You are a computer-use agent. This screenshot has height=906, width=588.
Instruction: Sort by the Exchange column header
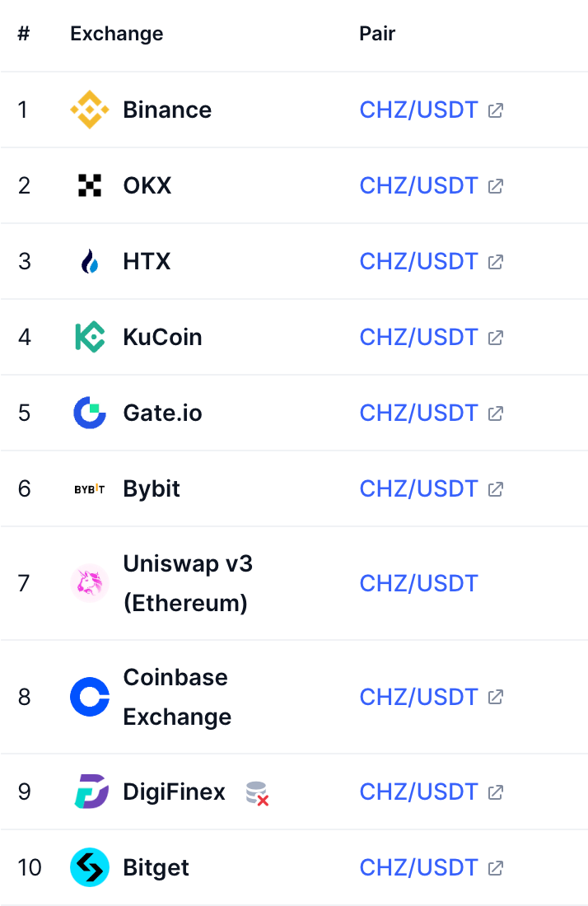116,34
